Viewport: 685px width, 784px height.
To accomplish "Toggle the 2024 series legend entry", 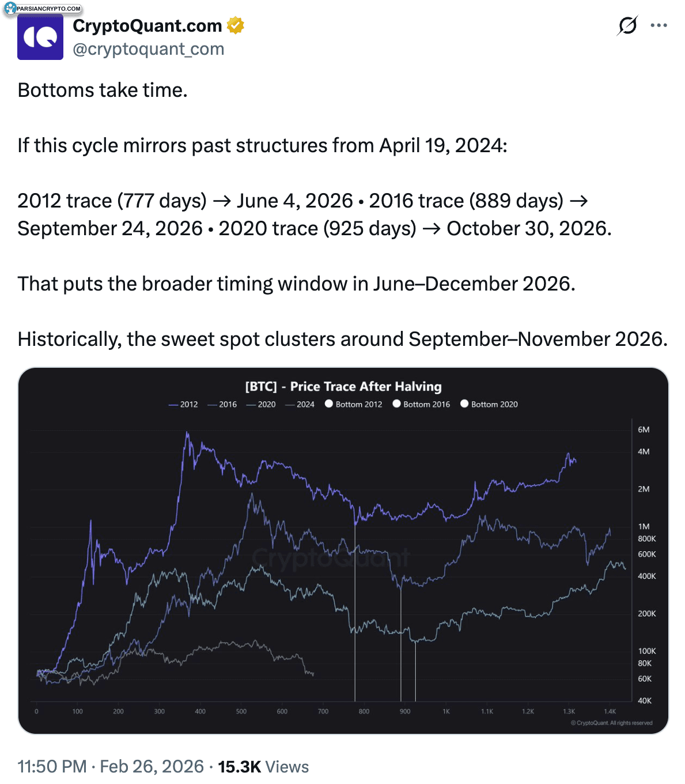I will (x=300, y=405).
